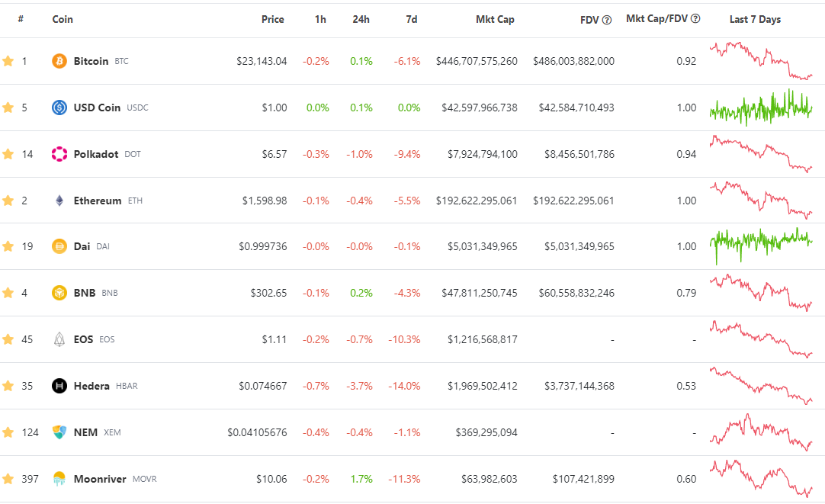825x504 pixels.
Task: Open the Polkadot name link
Action: coord(96,154)
